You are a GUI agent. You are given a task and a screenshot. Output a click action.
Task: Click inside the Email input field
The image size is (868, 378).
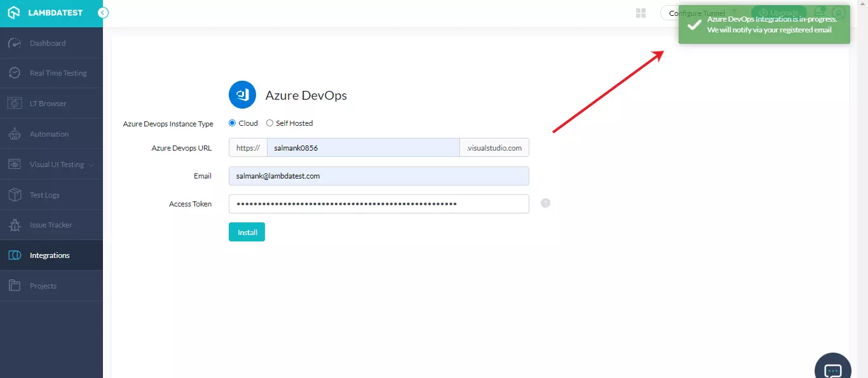pos(378,176)
